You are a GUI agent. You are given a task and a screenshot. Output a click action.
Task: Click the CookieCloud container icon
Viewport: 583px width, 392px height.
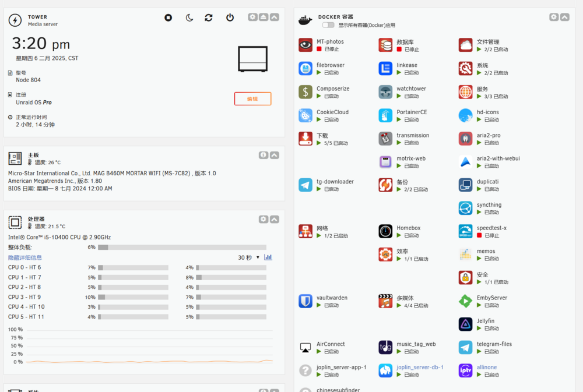pyautogui.click(x=305, y=115)
